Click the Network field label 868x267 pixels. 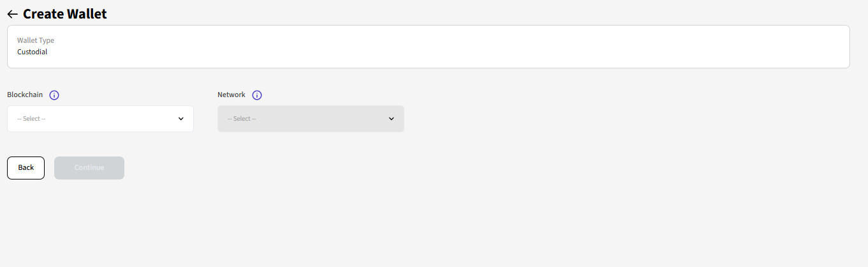(x=232, y=95)
